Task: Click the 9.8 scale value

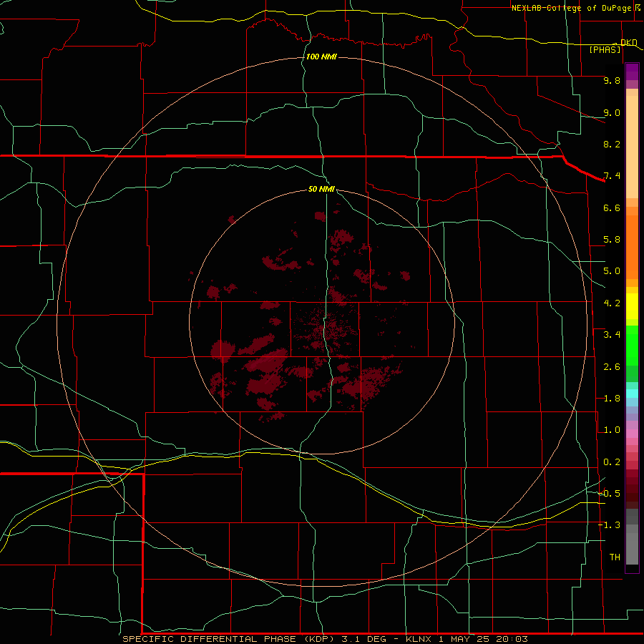Action: click(612, 80)
